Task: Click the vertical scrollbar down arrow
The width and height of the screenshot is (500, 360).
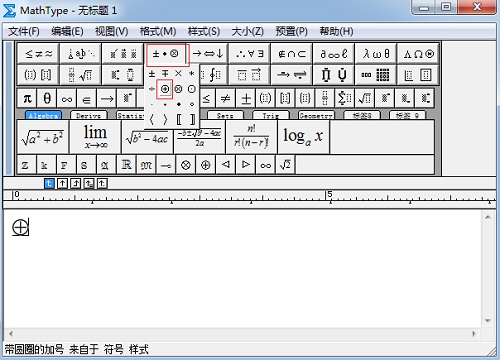Action: click(x=488, y=321)
